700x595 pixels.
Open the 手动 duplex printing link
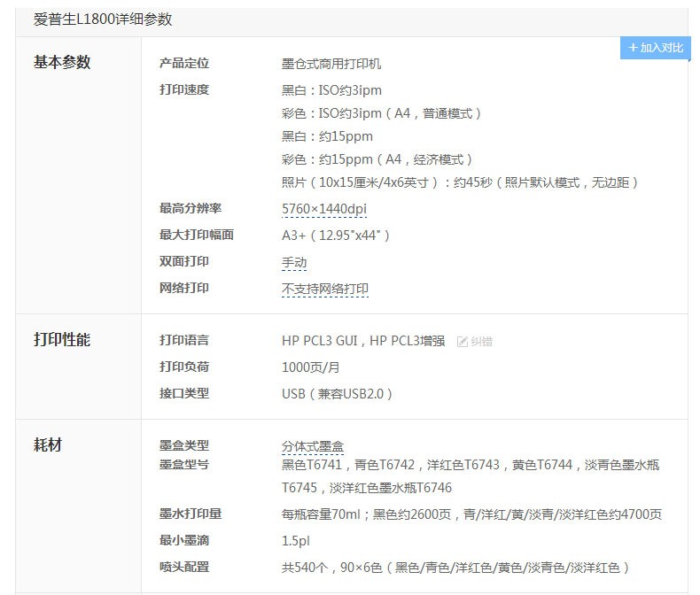[x=294, y=262]
